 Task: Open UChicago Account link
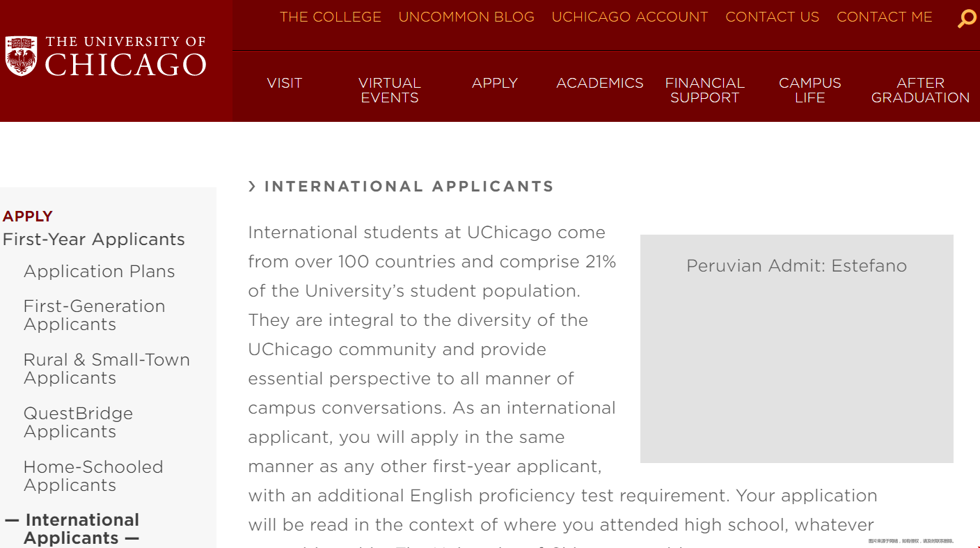coord(630,17)
